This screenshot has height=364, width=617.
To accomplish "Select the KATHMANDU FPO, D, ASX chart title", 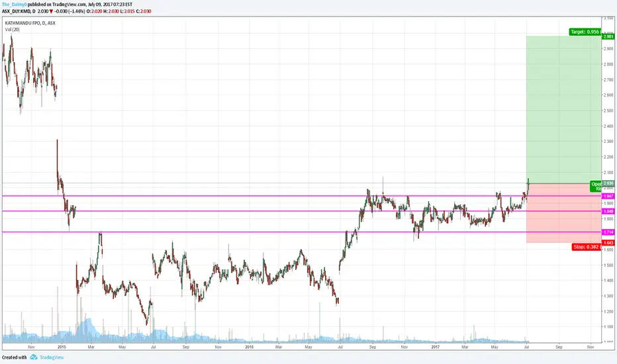I will coord(30,23).
